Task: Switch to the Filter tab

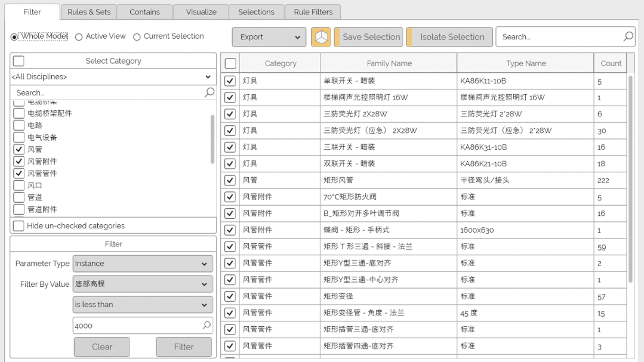Action: pyautogui.click(x=32, y=12)
